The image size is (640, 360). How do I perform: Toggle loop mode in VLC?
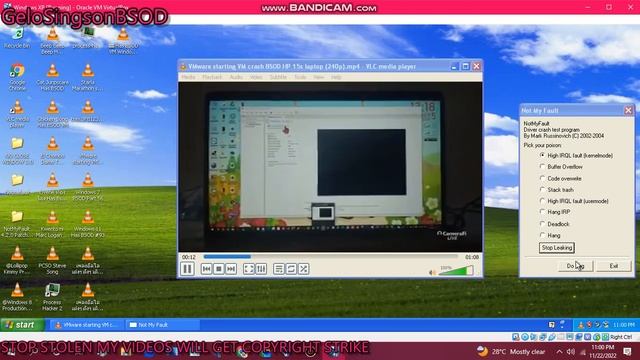coord(291,269)
